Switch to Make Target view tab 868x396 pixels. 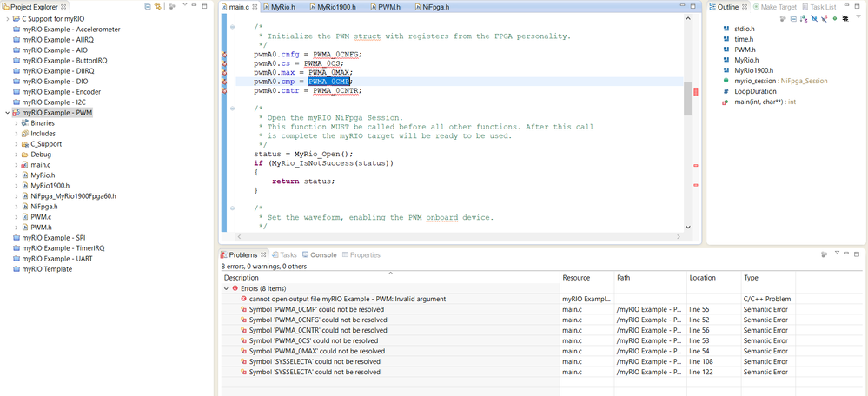point(774,7)
